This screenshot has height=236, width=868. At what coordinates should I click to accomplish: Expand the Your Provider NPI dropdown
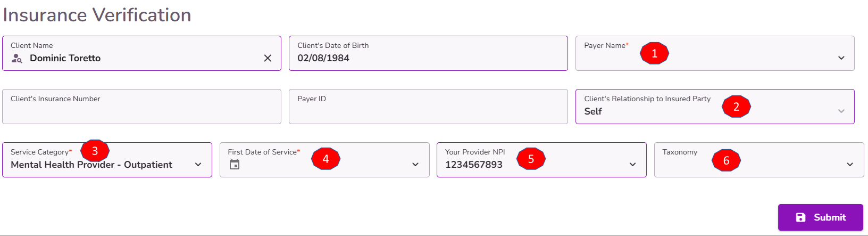[633, 165]
